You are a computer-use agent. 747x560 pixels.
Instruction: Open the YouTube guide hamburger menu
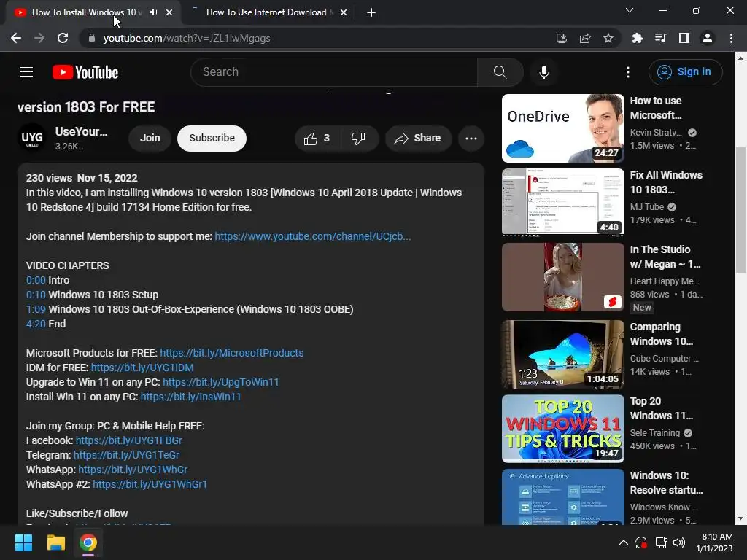(26, 72)
